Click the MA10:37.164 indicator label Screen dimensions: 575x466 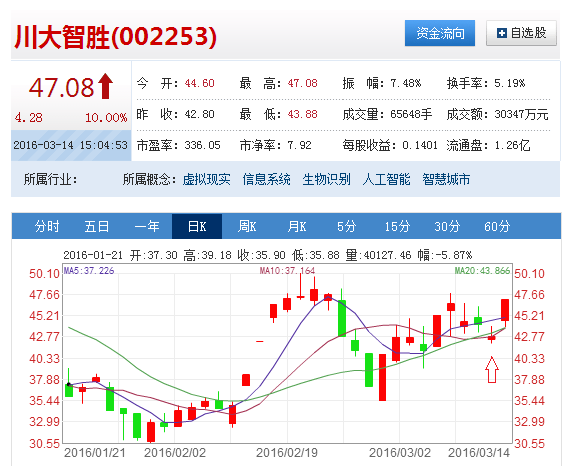tap(288, 271)
